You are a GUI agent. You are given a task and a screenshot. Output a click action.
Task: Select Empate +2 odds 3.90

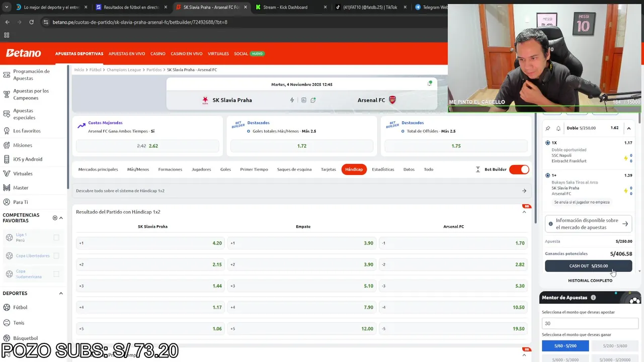(x=302, y=264)
